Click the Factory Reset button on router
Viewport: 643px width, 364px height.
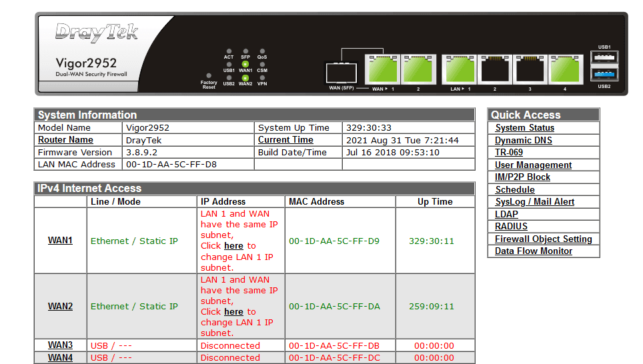click(209, 76)
